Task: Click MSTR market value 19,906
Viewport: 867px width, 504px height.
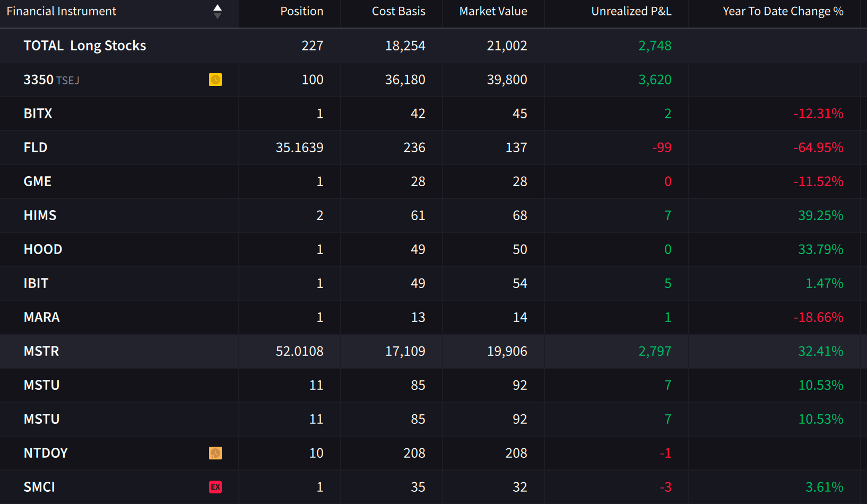Action: 507,351
